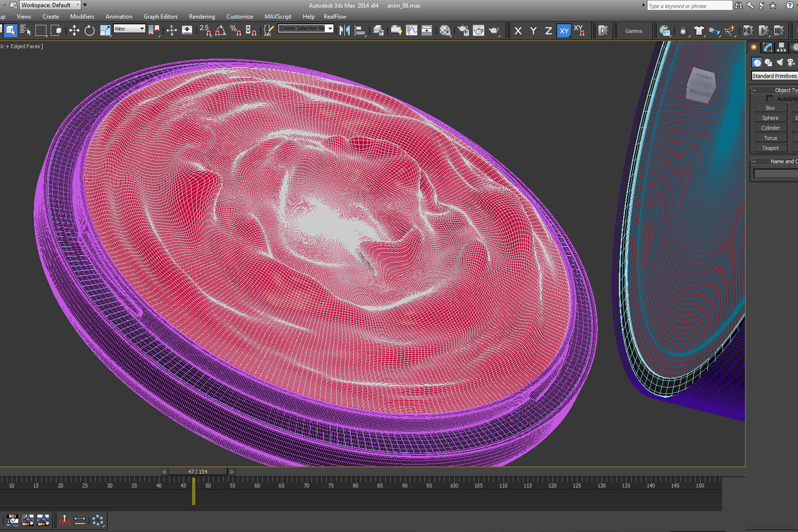Toggle Keyboard Shortcut Override button

[187, 31]
